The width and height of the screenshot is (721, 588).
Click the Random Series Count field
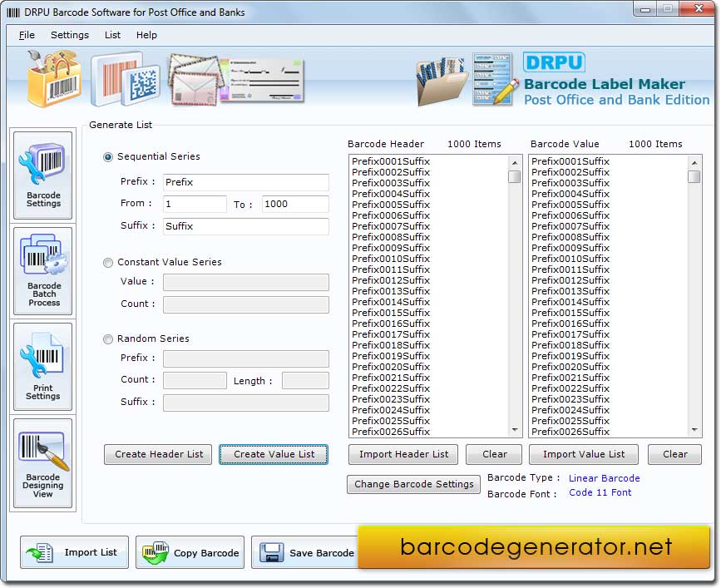pyautogui.click(x=195, y=380)
